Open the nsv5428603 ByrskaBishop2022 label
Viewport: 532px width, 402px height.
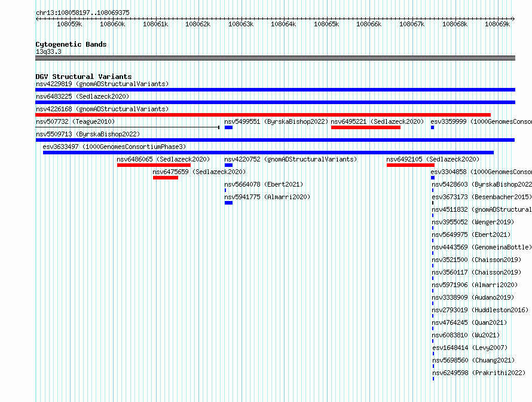(482, 184)
